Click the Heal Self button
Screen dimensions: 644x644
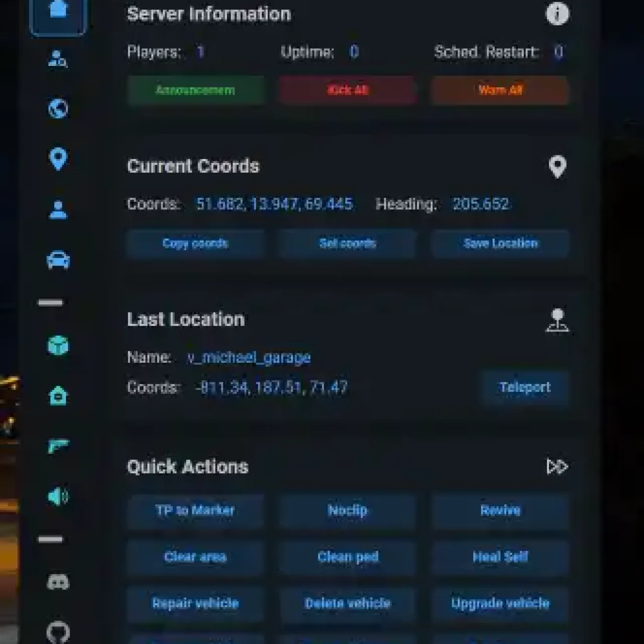coord(501,556)
